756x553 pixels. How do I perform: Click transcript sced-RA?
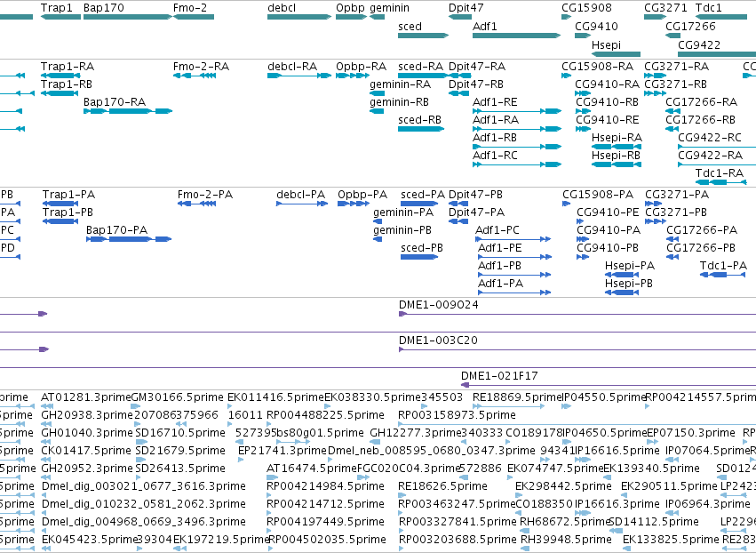pyautogui.click(x=420, y=67)
